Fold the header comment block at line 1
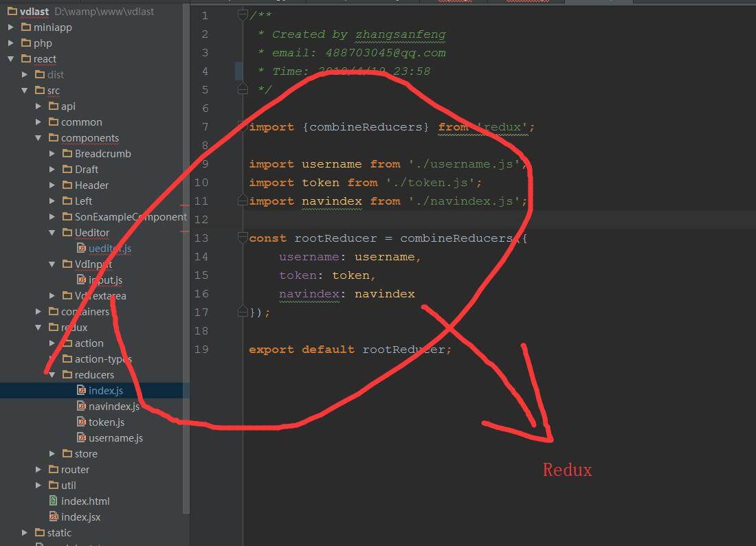 [x=242, y=15]
